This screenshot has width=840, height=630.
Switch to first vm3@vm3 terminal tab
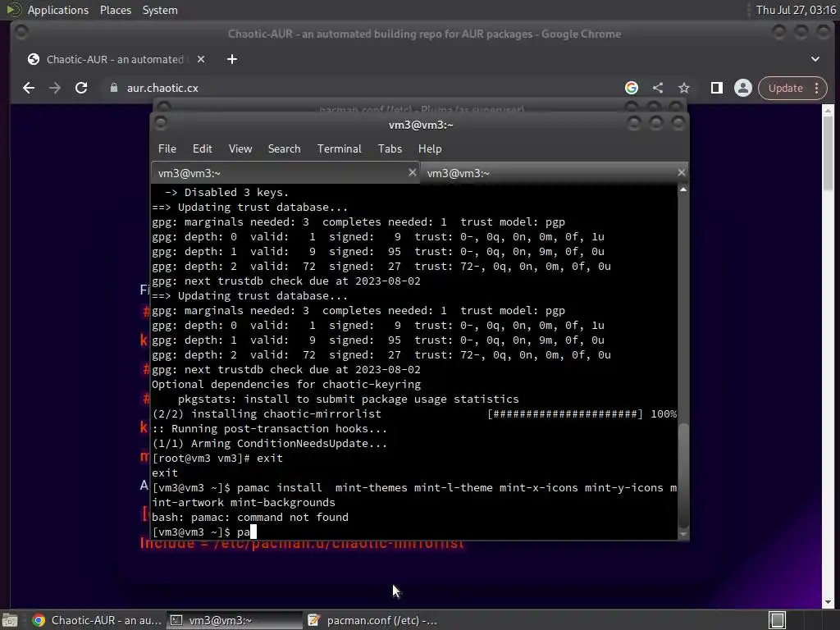(x=285, y=173)
